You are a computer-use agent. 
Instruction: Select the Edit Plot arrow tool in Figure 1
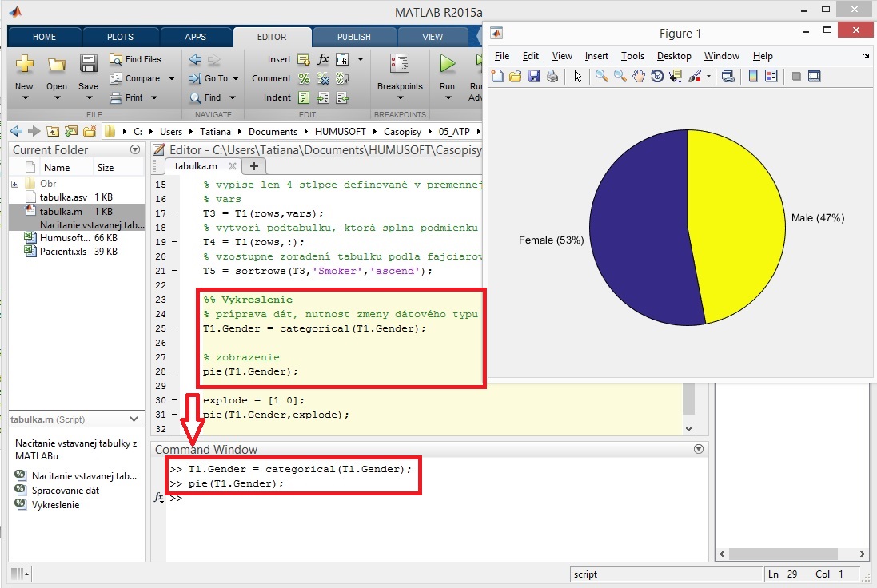[x=578, y=76]
